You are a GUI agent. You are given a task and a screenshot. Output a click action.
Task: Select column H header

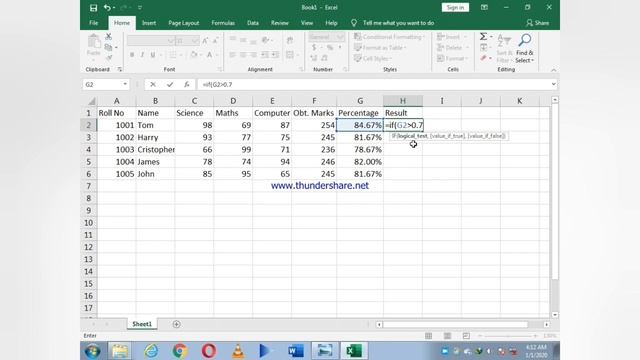pyautogui.click(x=403, y=101)
